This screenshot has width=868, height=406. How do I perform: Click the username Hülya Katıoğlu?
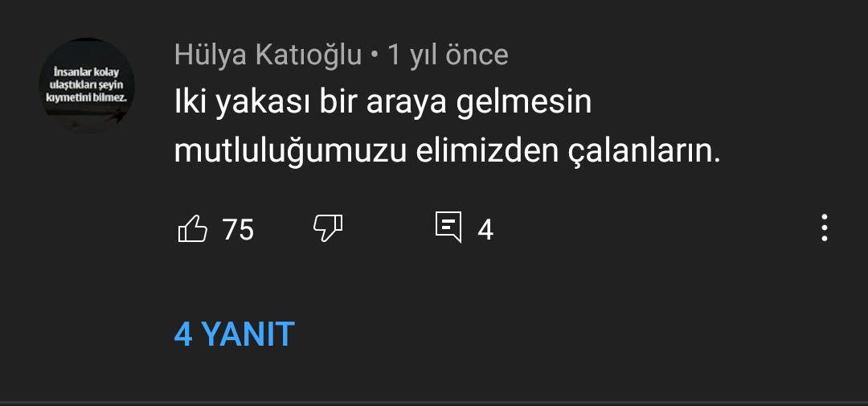point(268,55)
